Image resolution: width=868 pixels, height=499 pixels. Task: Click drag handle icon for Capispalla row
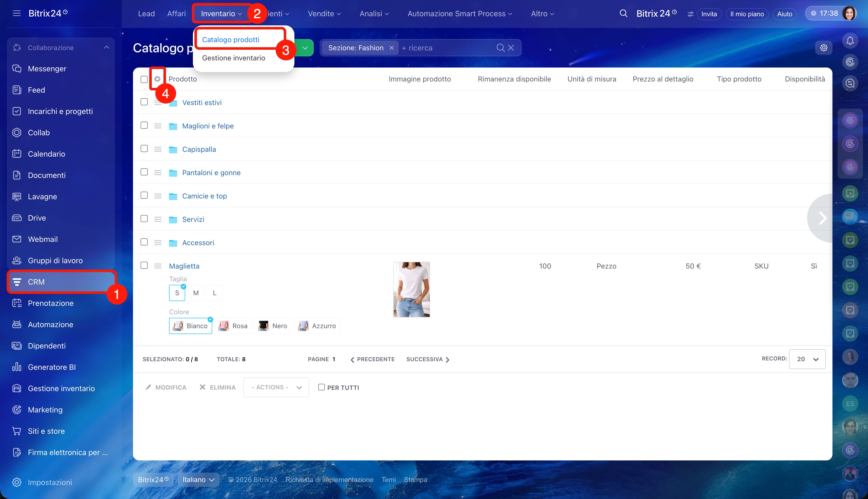point(158,149)
